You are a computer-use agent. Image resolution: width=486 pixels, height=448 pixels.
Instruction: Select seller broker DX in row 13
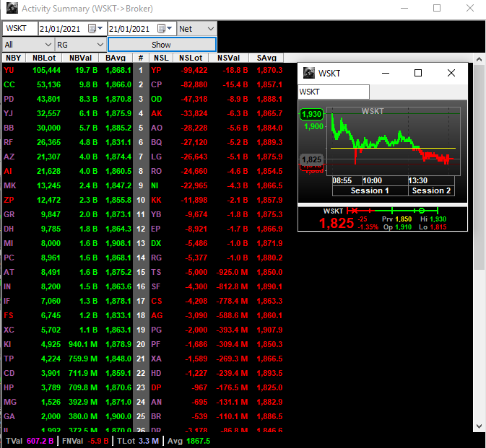156,243
